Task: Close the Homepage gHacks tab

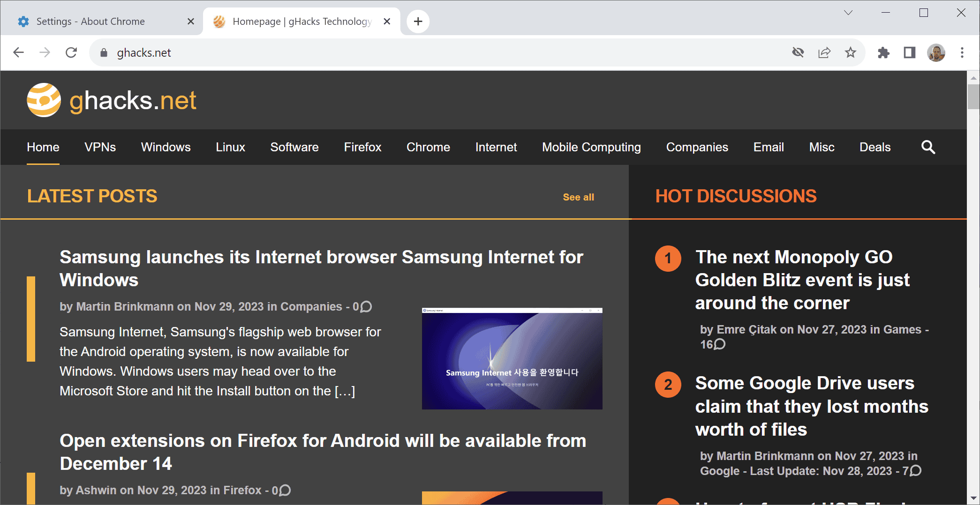Action: pyautogui.click(x=387, y=22)
